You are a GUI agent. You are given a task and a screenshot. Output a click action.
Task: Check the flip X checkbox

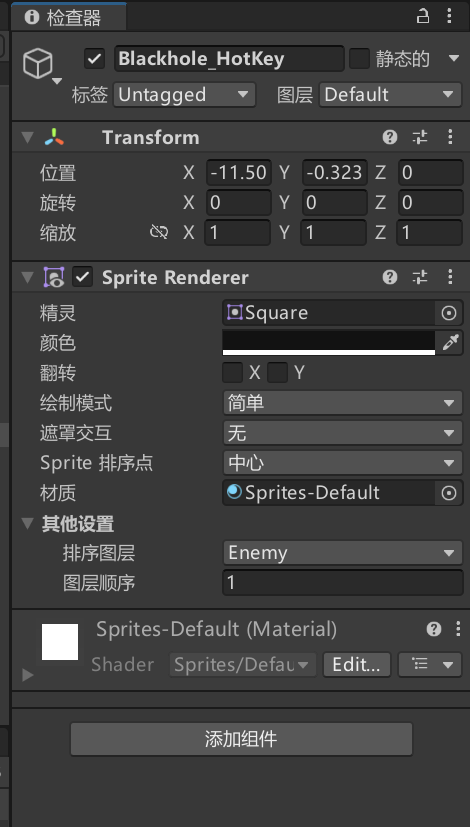[x=233, y=373]
